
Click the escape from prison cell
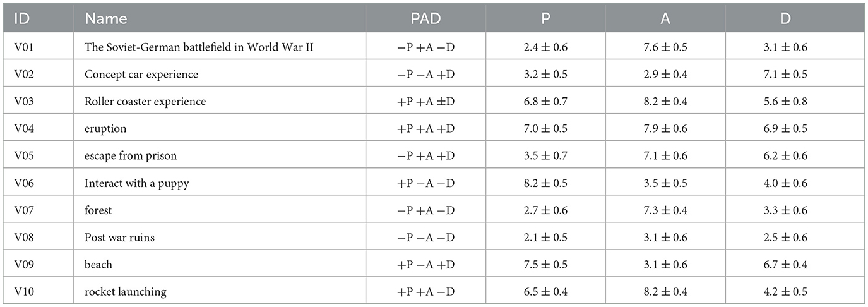point(131,156)
